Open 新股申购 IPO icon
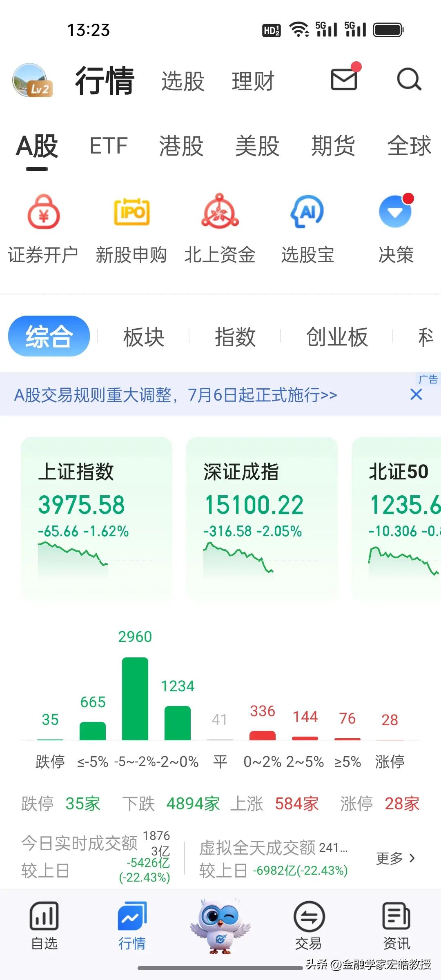This screenshot has width=441, height=980. click(x=132, y=212)
